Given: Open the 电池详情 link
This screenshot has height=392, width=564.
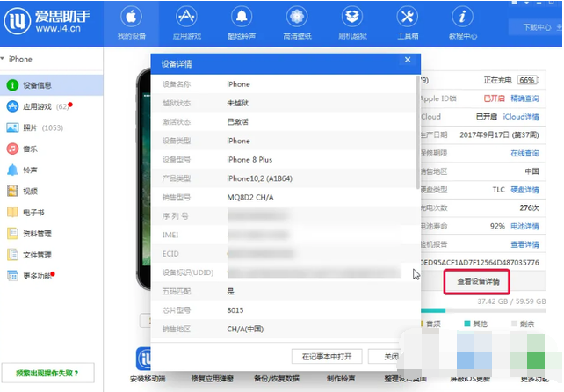Looking at the screenshot, I should (x=524, y=225).
